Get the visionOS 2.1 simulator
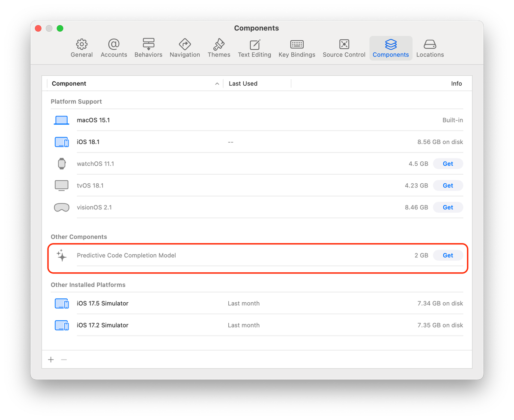This screenshot has height=420, width=514. 448,207
